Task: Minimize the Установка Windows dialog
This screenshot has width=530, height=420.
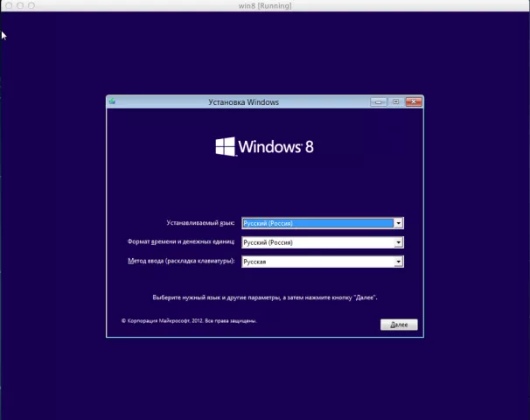Action: point(378,101)
